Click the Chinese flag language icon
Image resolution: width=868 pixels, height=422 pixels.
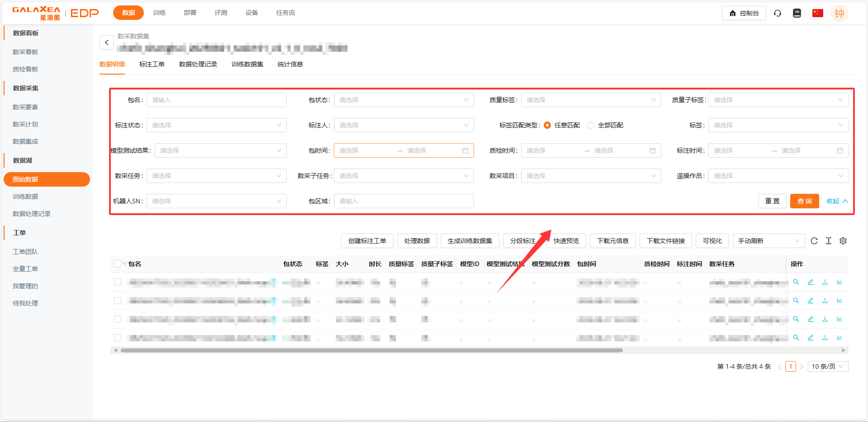tap(817, 13)
